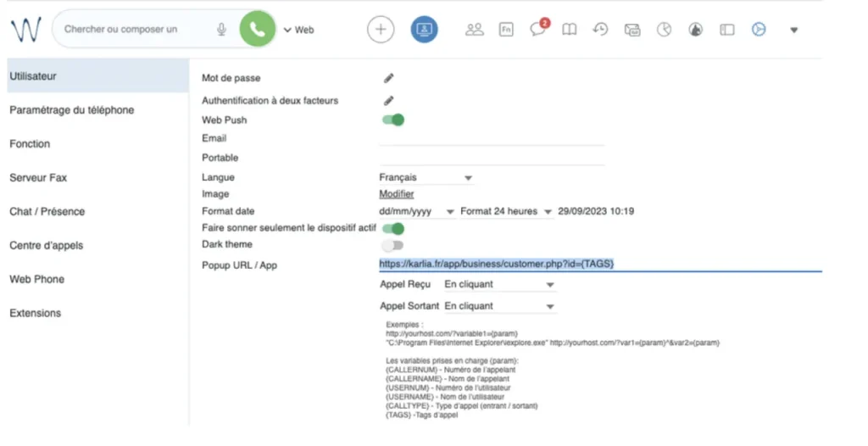Edit password with the pencil icon

pyautogui.click(x=389, y=78)
